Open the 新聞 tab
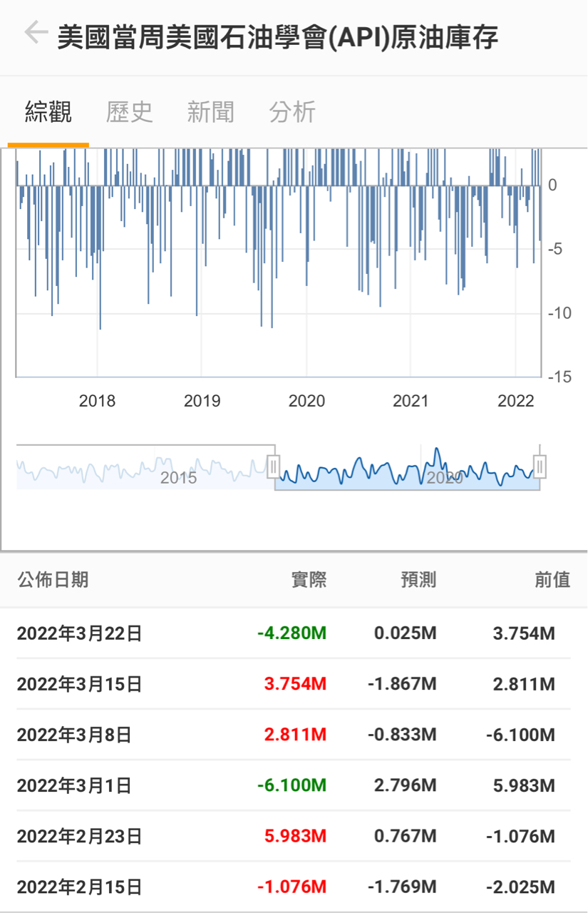This screenshot has height=913, width=588. point(210,112)
